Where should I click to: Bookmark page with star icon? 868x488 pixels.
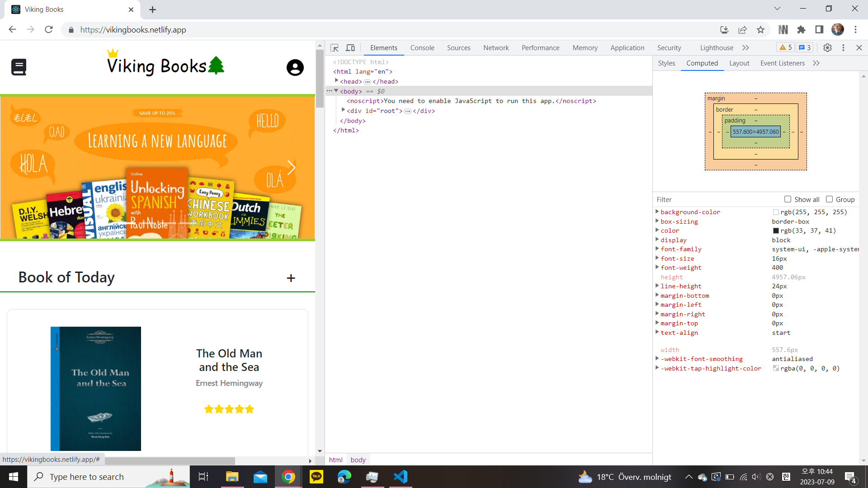click(760, 30)
